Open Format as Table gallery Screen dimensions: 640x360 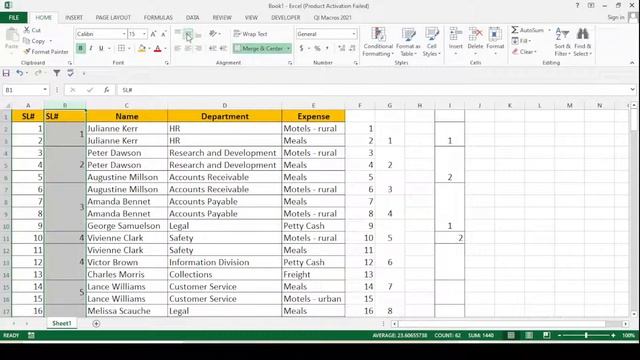408,42
